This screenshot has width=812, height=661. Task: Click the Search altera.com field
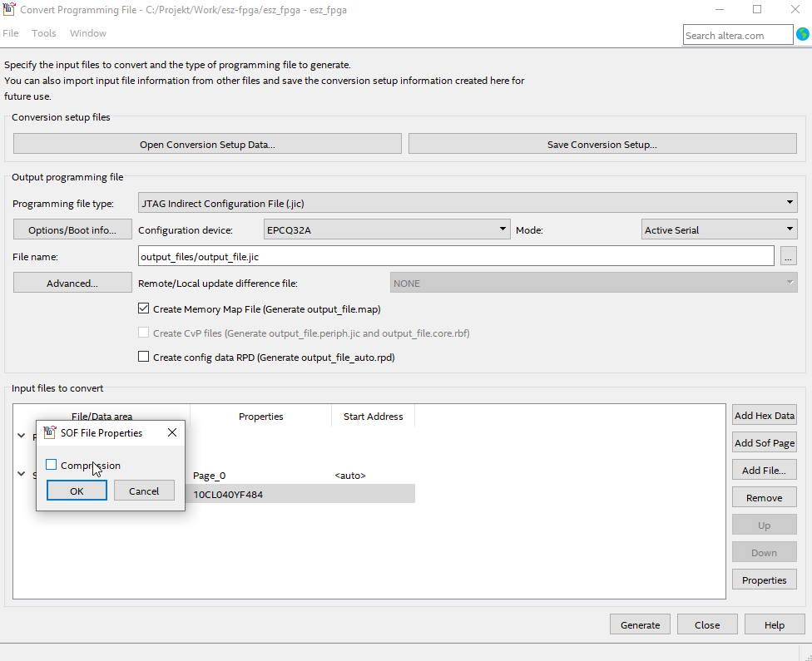(738, 35)
